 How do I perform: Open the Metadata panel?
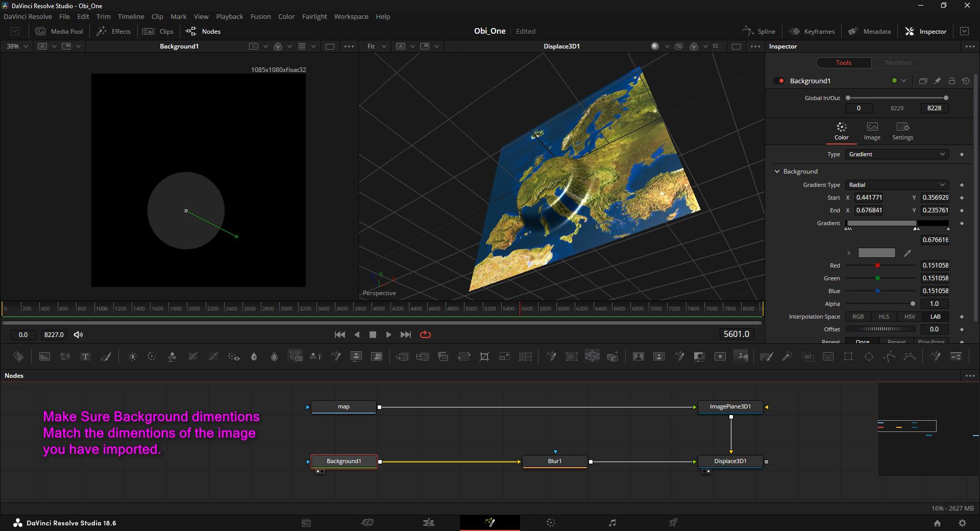point(869,31)
